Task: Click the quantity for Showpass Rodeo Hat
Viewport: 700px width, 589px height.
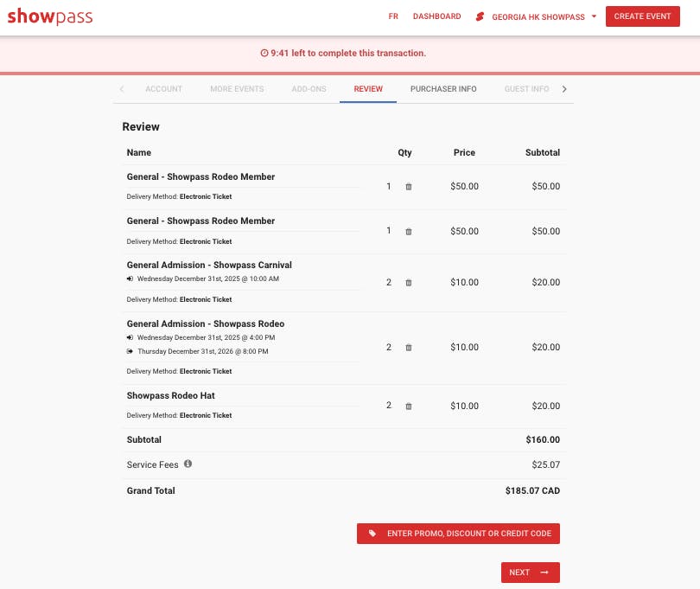Action: pos(389,406)
